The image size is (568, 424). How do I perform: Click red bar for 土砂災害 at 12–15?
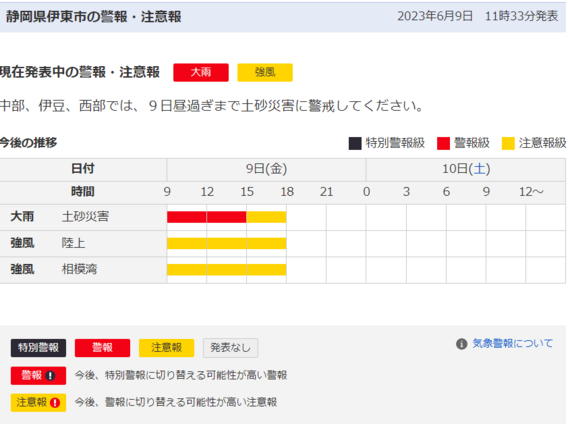[227, 217]
